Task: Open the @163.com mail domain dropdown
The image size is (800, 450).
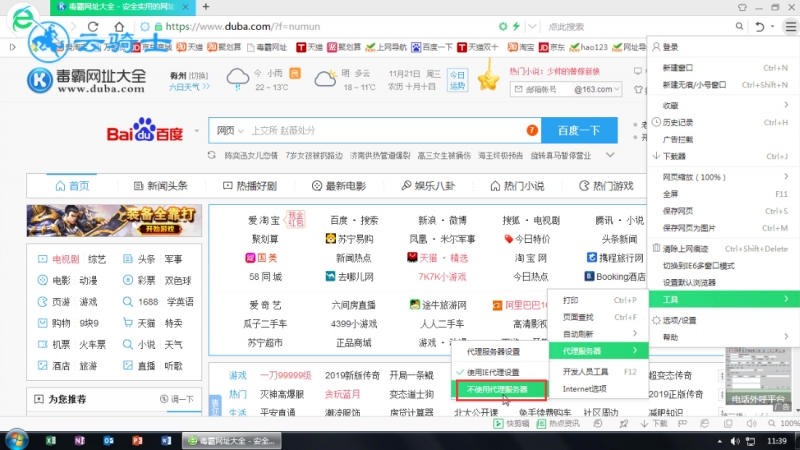Action: 596,89
